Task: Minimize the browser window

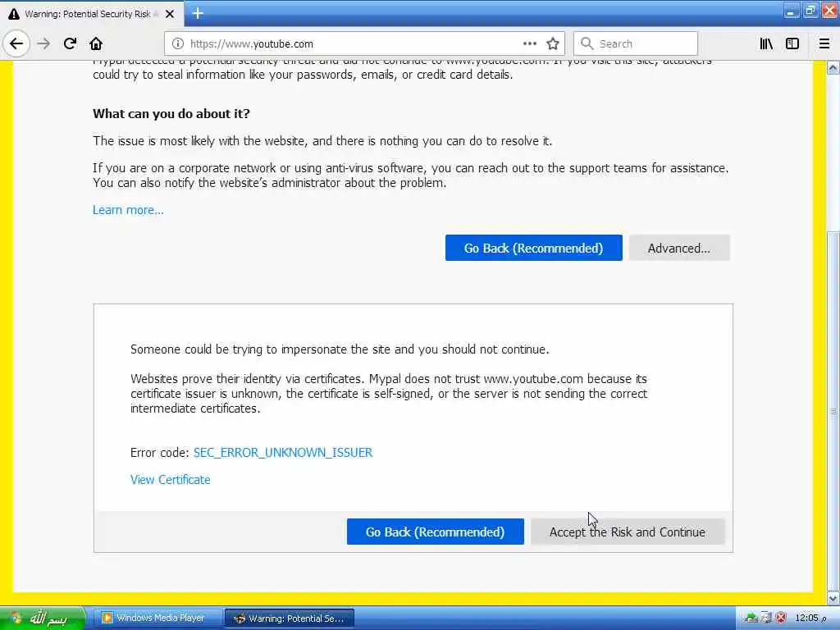Action: (x=791, y=11)
